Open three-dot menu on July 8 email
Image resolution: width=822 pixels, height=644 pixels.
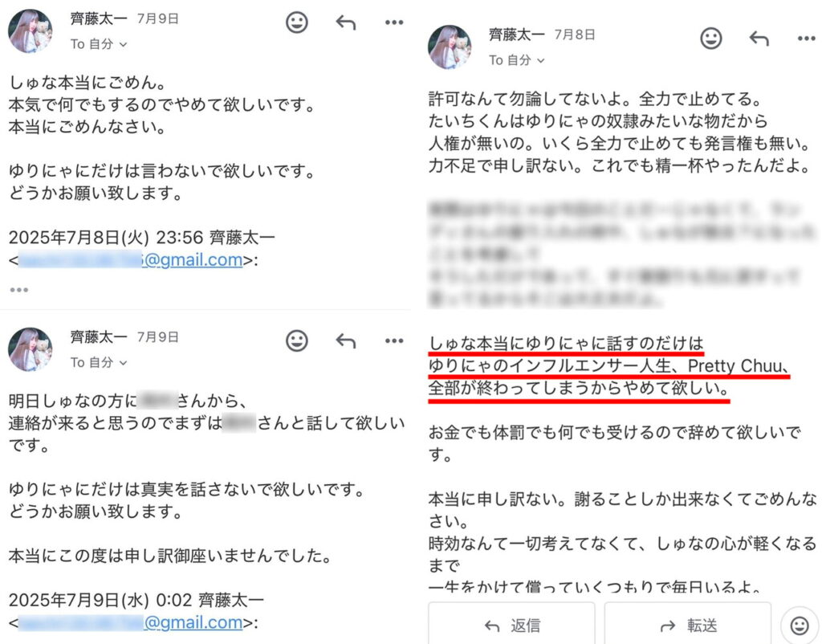tap(806, 39)
